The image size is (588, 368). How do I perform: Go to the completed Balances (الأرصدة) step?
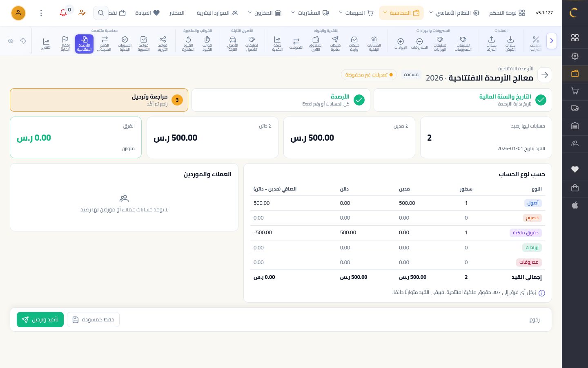pos(281,100)
